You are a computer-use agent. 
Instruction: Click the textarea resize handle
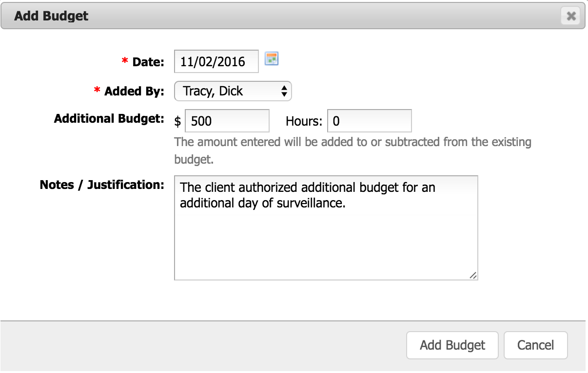(x=473, y=275)
